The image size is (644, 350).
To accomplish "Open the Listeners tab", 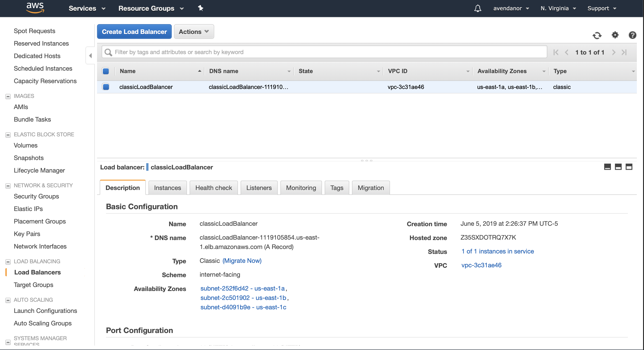I will coord(259,188).
